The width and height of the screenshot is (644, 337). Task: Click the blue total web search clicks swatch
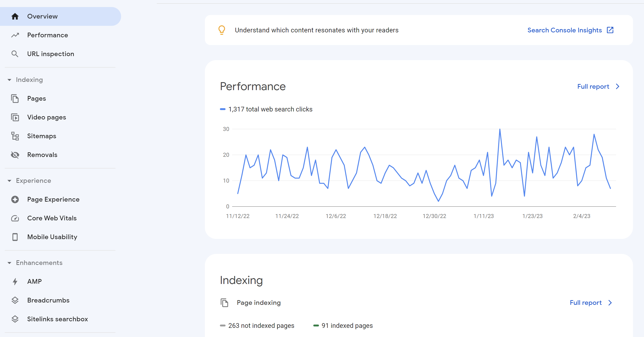click(x=222, y=109)
